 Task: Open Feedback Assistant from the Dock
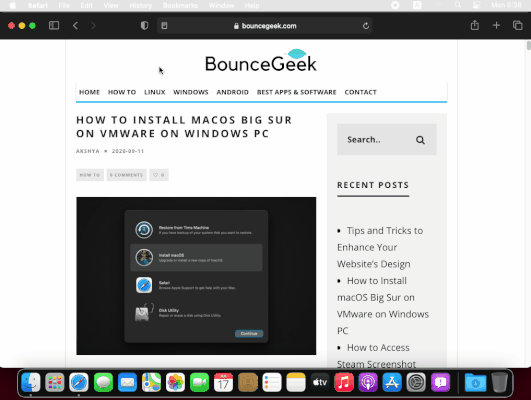click(x=440, y=382)
